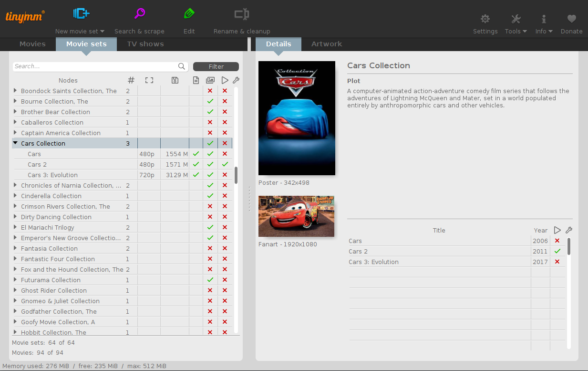Collapse the Cars Collection node
The height and width of the screenshot is (371, 588).
pos(15,143)
